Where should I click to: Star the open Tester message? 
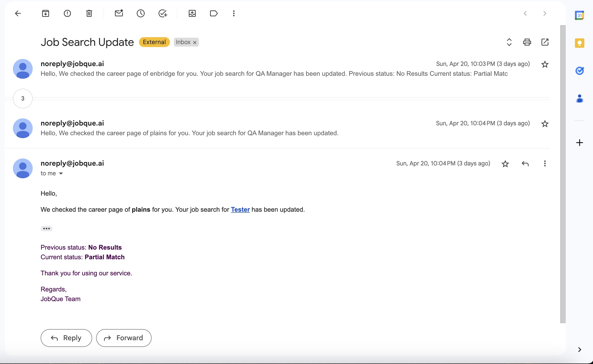click(505, 164)
